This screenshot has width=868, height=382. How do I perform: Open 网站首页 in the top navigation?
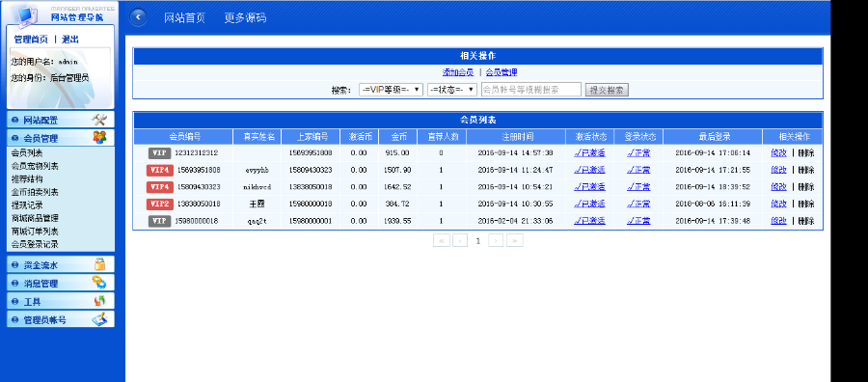pyautogui.click(x=185, y=17)
